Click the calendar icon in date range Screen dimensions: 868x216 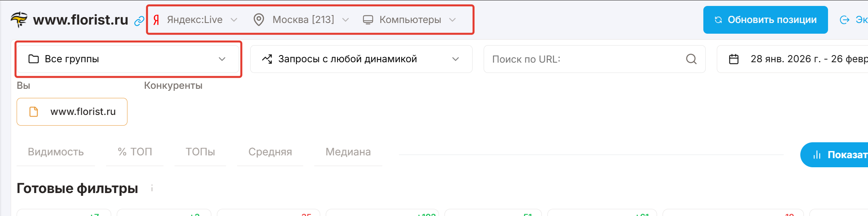[x=734, y=59]
